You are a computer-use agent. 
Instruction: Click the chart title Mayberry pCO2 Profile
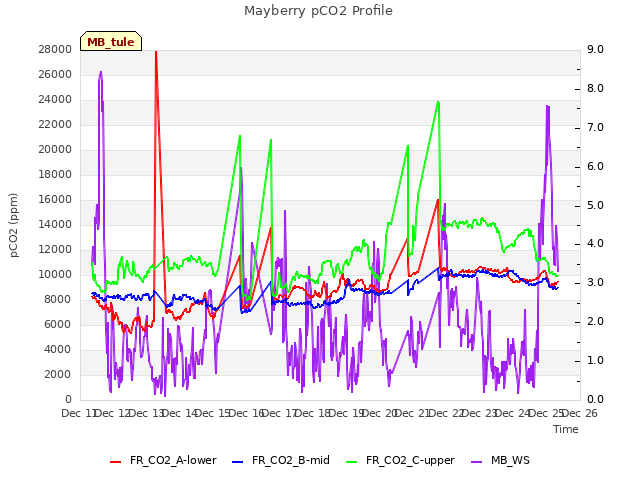point(318,11)
